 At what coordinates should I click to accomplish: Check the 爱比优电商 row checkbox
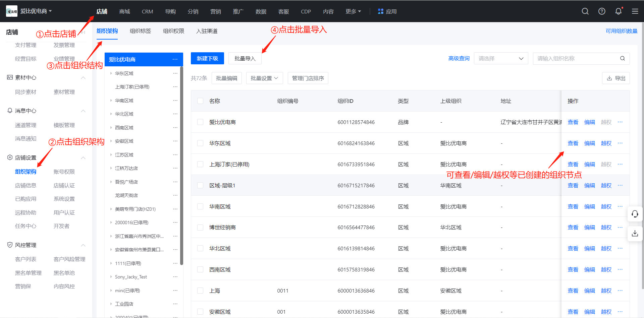200,122
